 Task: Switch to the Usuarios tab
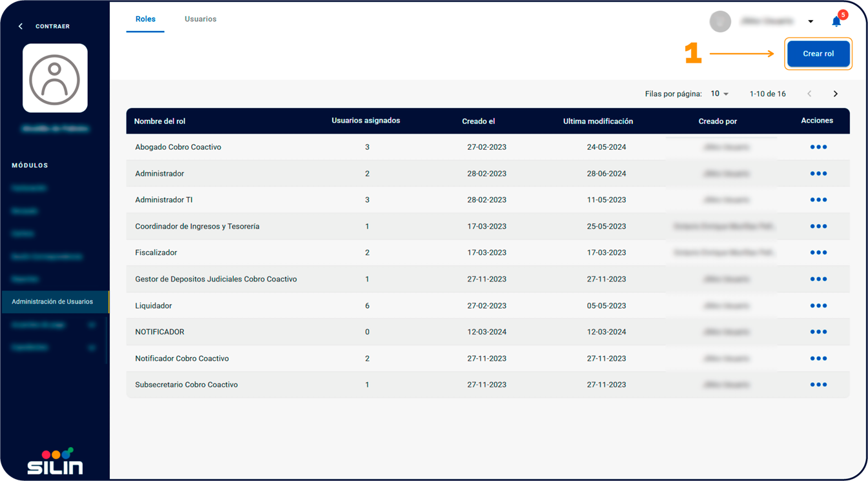point(200,19)
